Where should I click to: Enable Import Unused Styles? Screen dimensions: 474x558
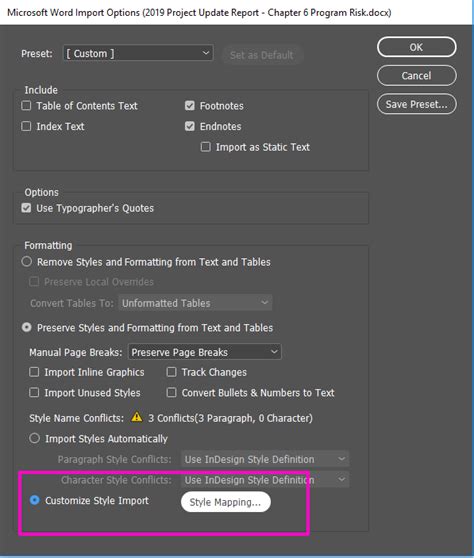click(x=34, y=393)
